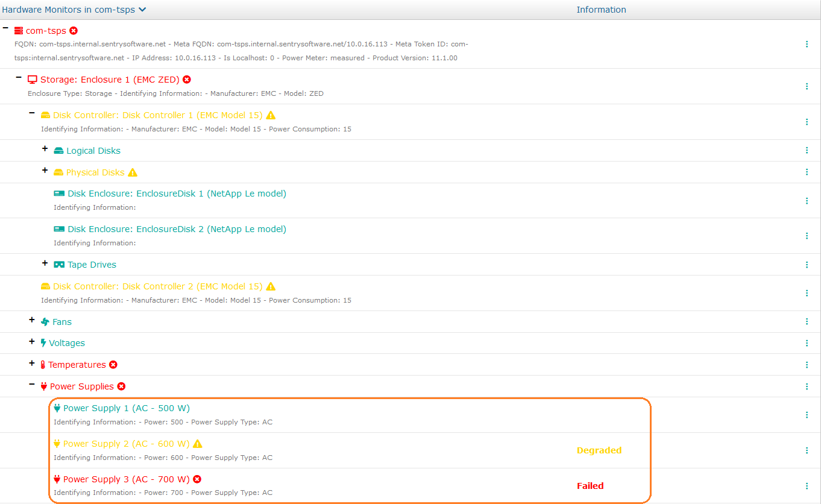This screenshot has height=504, width=821.
Task: Click the fan icon next to Fans
Action: coord(45,322)
